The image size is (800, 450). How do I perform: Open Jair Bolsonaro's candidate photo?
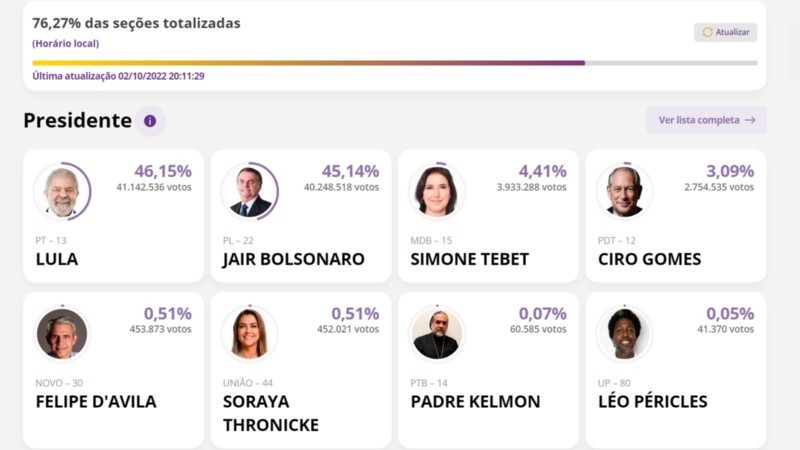click(x=249, y=191)
